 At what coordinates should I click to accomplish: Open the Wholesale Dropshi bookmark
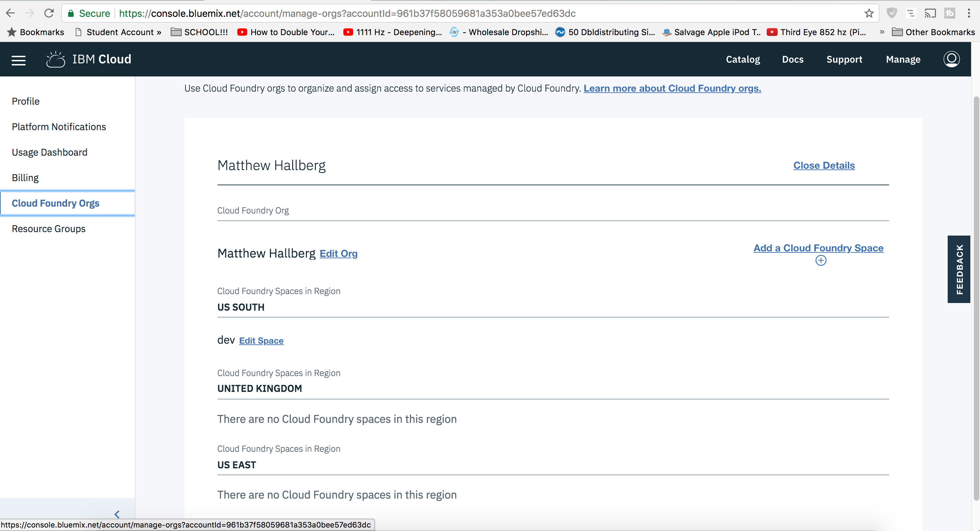(499, 32)
